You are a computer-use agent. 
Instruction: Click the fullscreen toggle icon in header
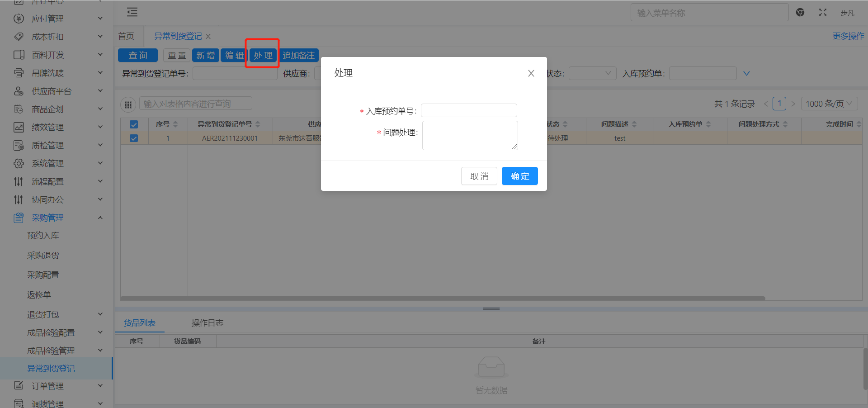(x=822, y=13)
